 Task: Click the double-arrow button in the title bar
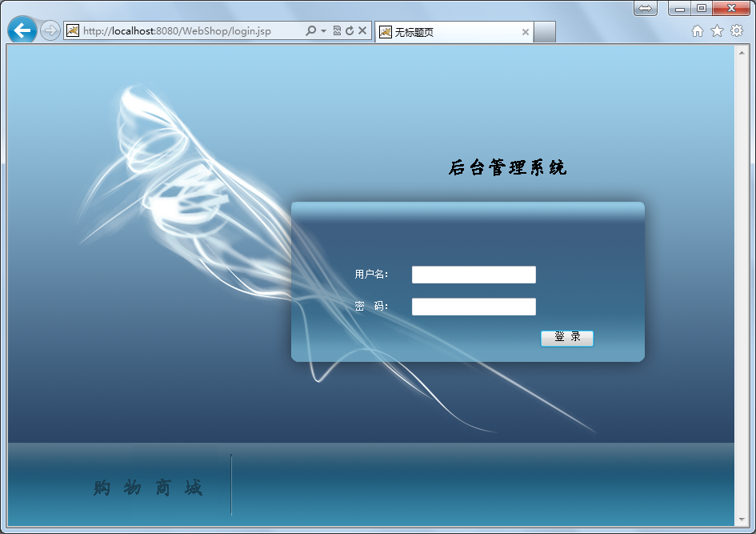[x=645, y=8]
